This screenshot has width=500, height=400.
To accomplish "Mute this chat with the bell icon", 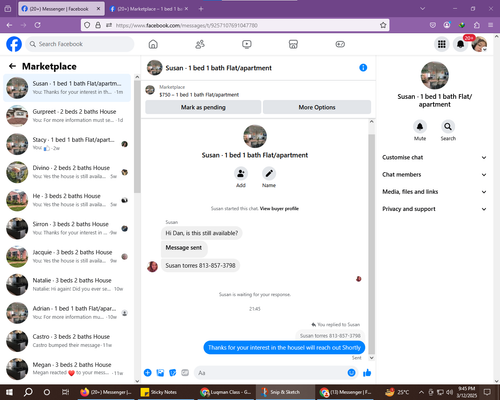I will [x=420, y=127].
